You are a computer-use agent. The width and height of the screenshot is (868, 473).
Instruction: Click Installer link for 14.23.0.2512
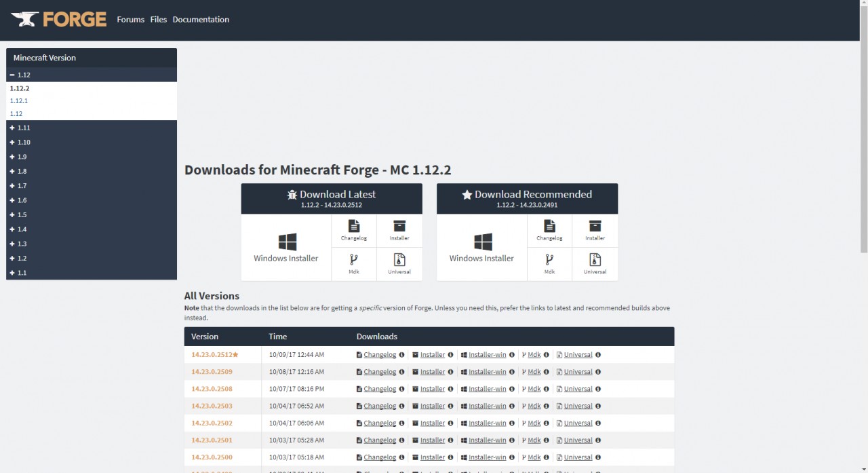(433, 355)
